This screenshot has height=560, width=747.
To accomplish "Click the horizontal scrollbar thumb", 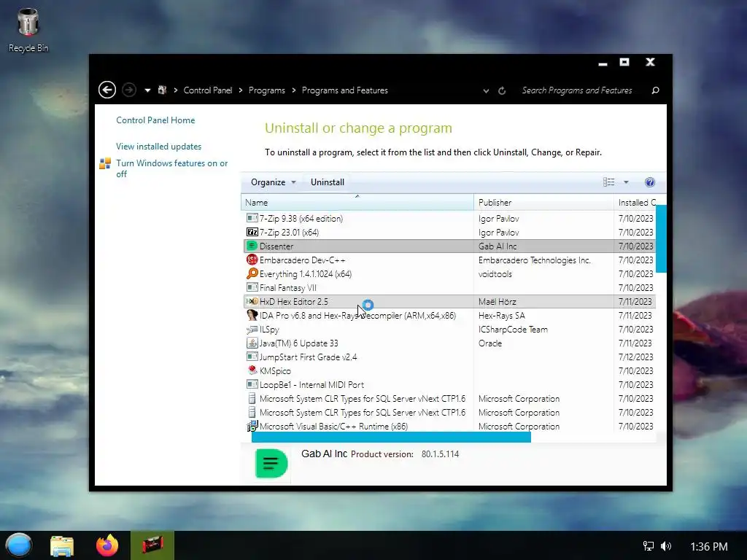I will (391, 437).
